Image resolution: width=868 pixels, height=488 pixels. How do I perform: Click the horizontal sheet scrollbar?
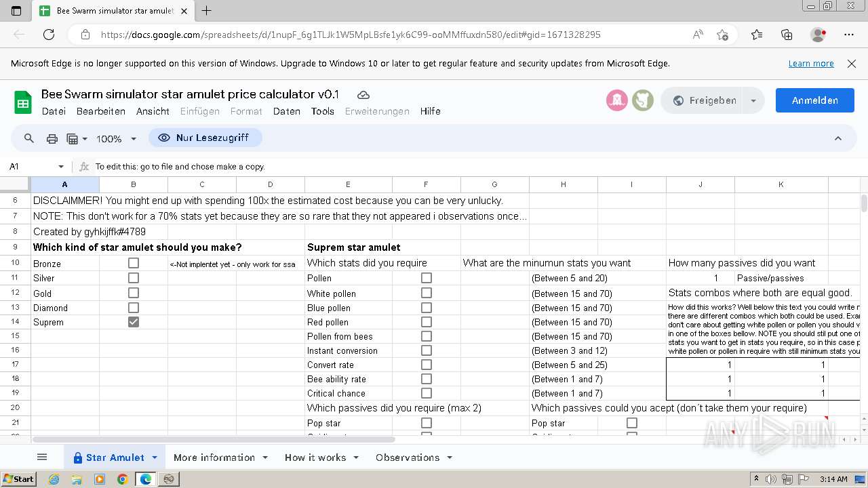(x=214, y=440)
